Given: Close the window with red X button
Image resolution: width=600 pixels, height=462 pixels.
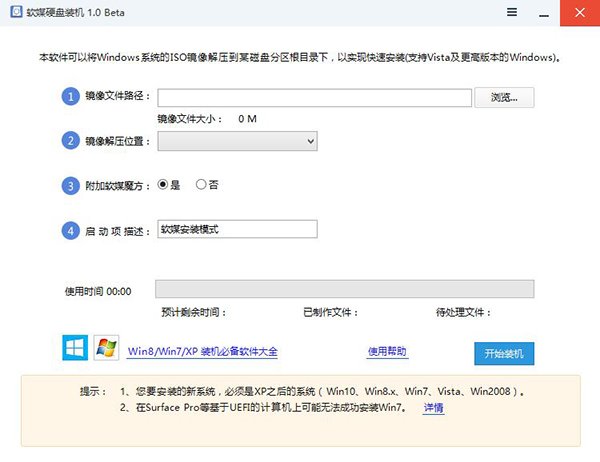Looking at the screenshot, I should coord(580,13).
